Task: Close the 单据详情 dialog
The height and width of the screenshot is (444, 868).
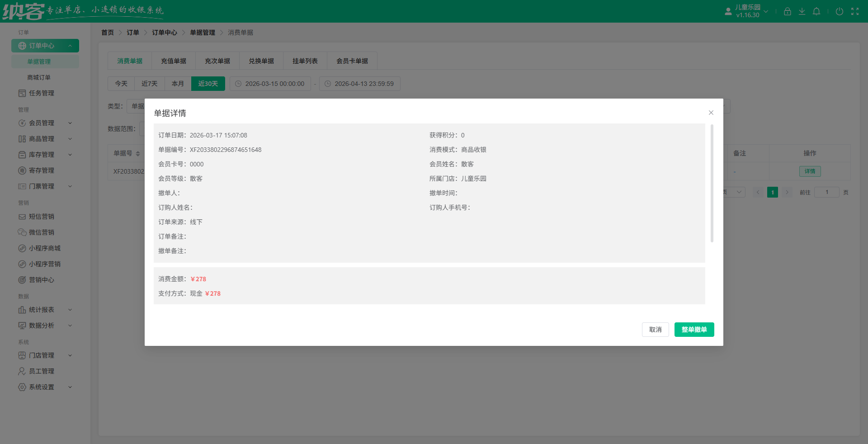Action: pos(711,113)
